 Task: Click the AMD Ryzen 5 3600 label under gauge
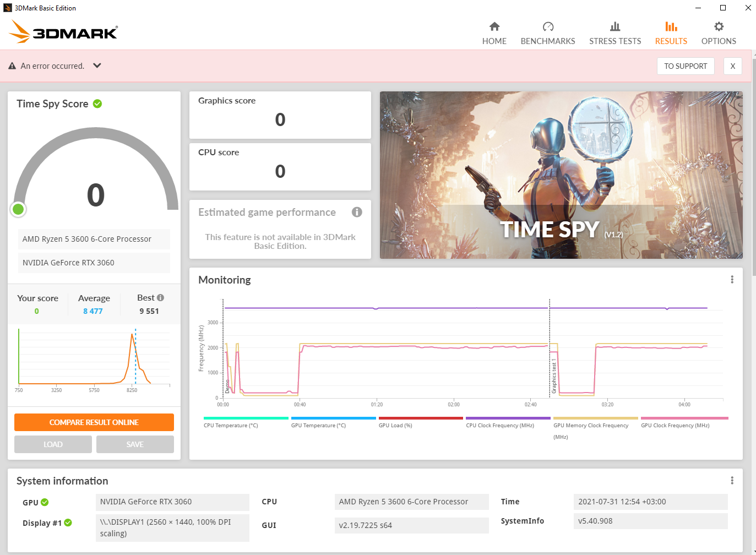(x=94, y=239)
